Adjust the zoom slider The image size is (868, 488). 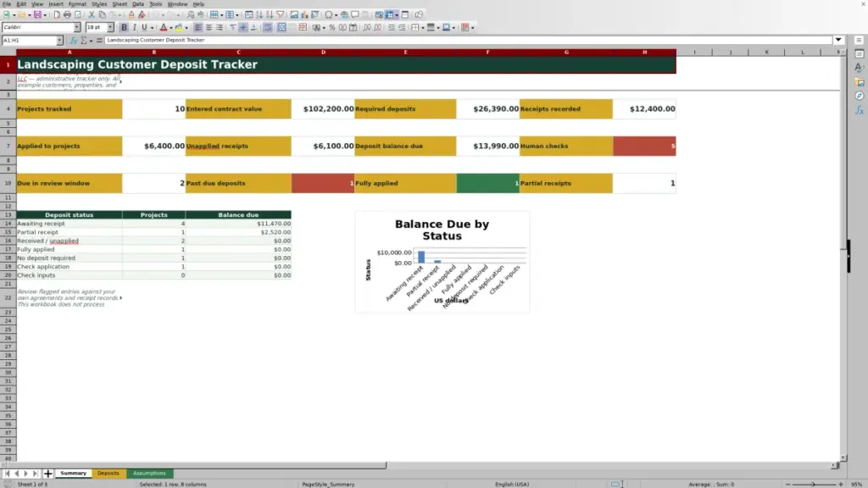click(814, 485)
